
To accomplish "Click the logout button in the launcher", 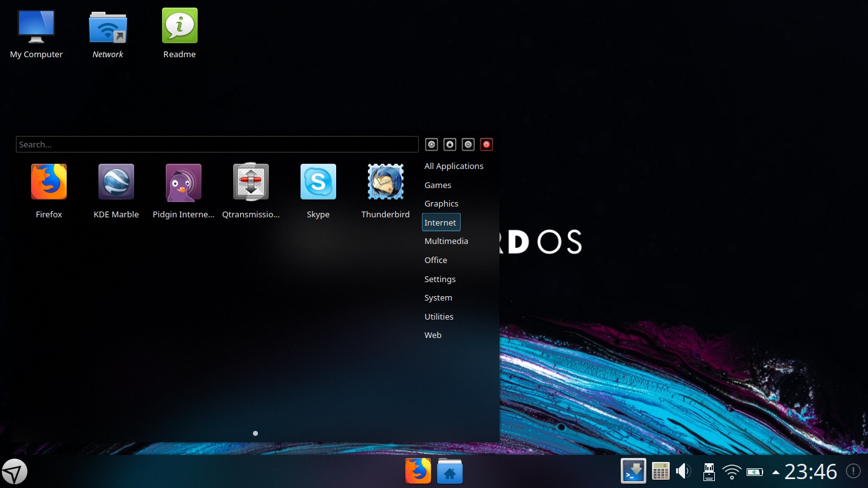I will pyautogui.click(x=431, y=145).
